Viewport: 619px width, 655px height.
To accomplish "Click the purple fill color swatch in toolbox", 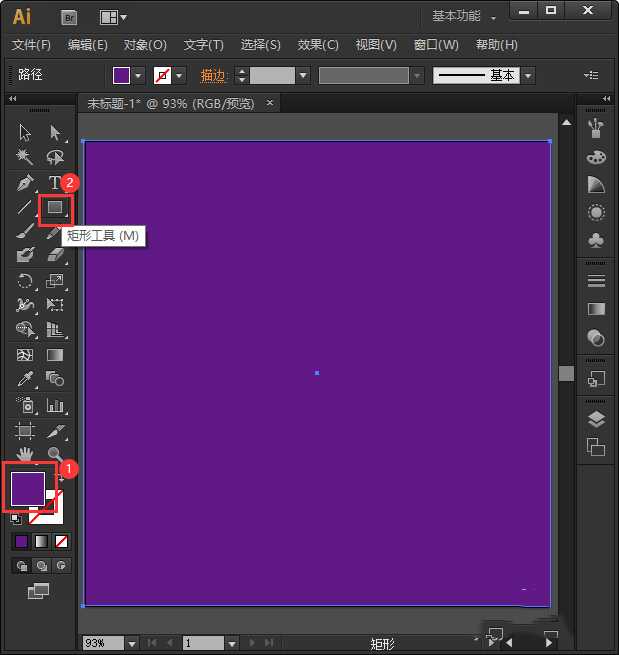I will [27, 488].
